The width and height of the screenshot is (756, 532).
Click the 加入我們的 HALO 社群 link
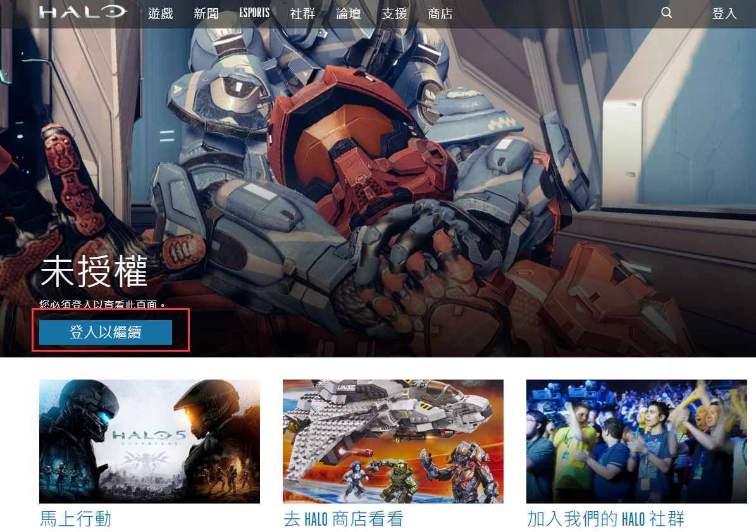point(605,519)
